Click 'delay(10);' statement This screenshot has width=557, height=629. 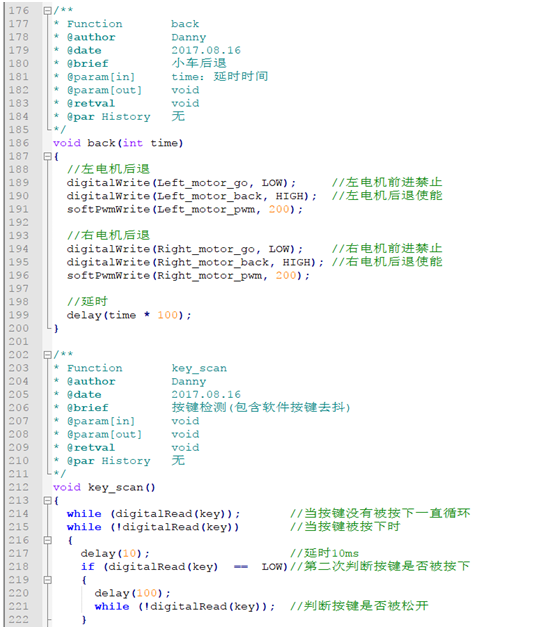[x=115, y=554]
